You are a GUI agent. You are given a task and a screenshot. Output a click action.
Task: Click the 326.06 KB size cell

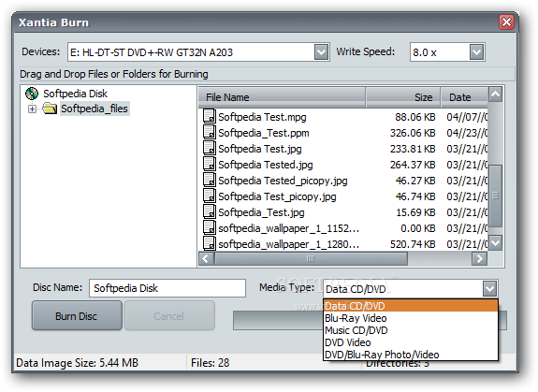coord(413,133)
